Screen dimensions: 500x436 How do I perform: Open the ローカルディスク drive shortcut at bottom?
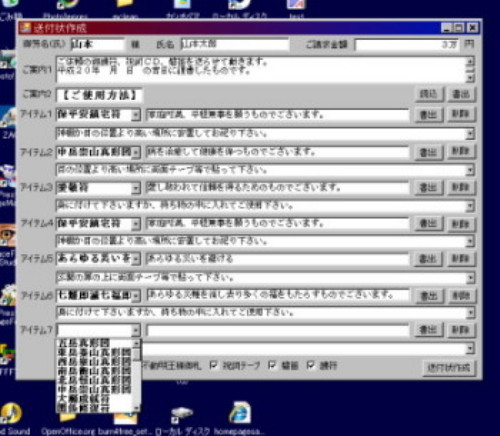click(x=182, y=415)
